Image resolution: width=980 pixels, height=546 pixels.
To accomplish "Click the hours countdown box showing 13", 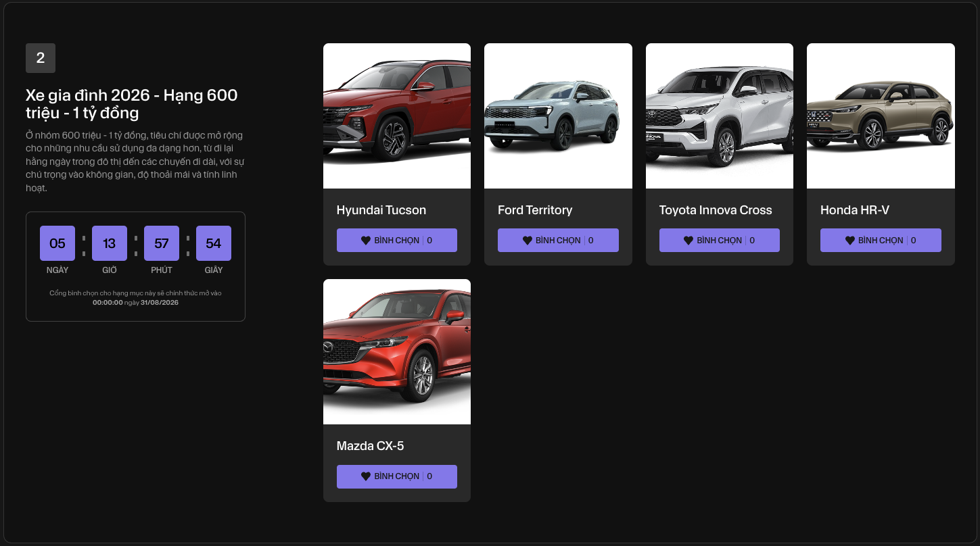I will [110, 243].
